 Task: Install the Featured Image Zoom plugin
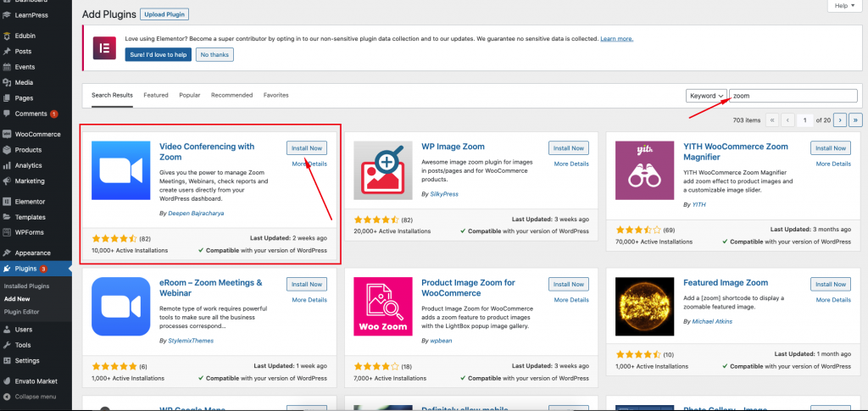831,285
